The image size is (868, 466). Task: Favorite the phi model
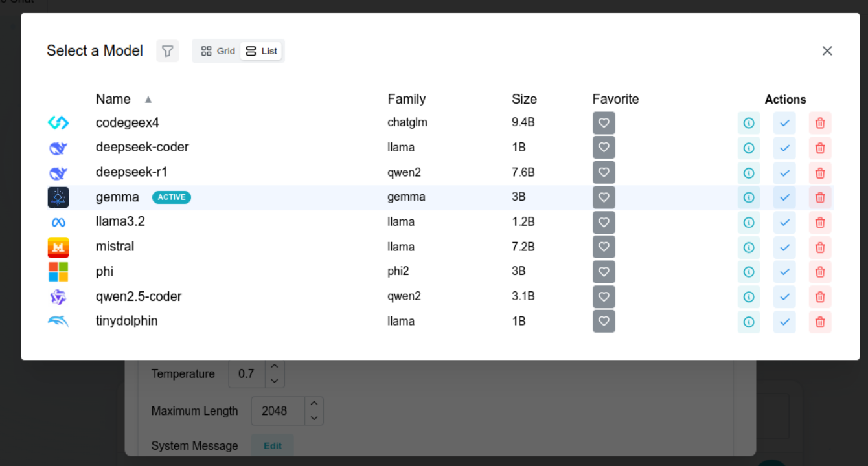click(x=604, y=272)
